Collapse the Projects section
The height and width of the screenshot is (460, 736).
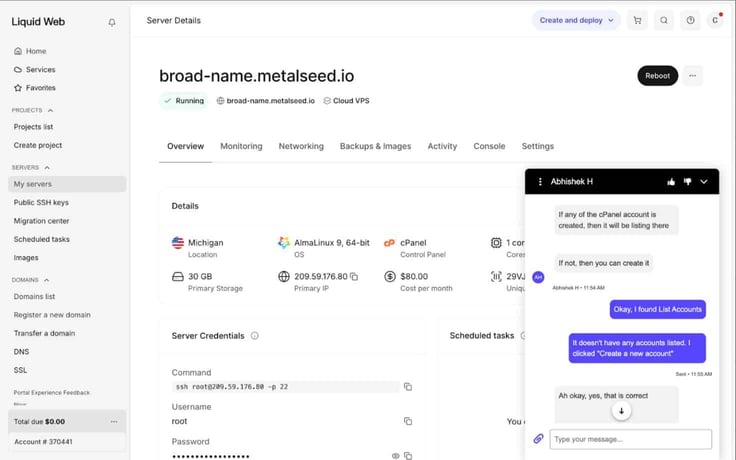(50, 110)
